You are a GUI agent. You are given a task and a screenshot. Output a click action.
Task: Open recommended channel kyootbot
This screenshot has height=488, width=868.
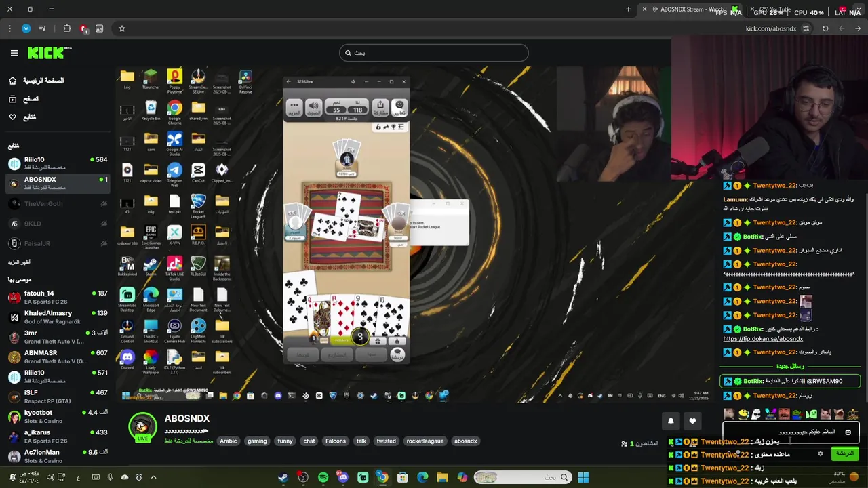click(x=58, y=416)
